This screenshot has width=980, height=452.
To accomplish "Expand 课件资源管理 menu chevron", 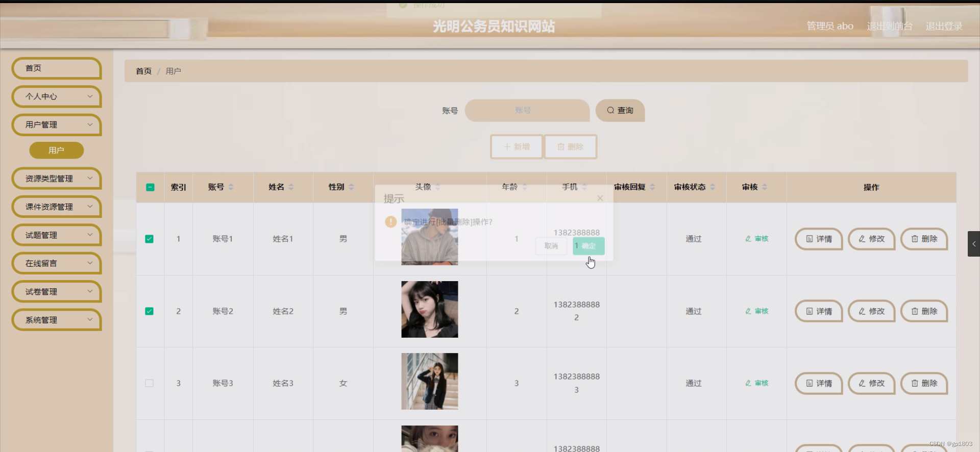I will pos(90,207).
